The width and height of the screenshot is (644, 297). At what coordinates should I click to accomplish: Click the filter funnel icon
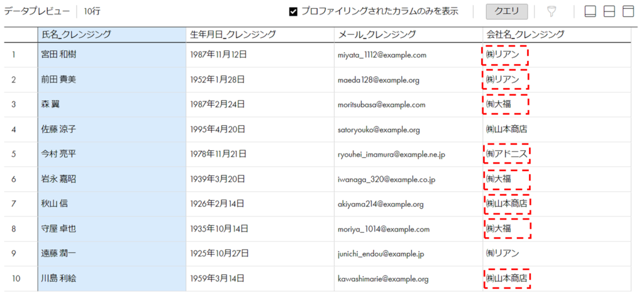point(552,11)
